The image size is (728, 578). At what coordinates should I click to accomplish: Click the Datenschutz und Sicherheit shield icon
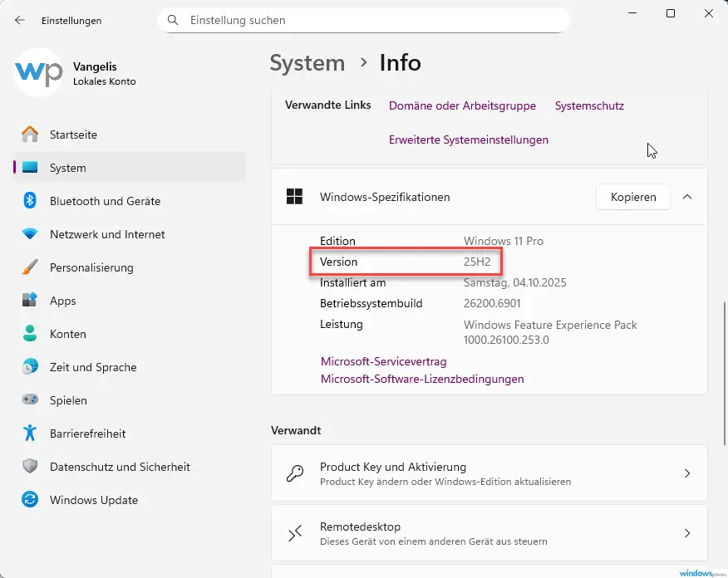click(x=30, y=467)
